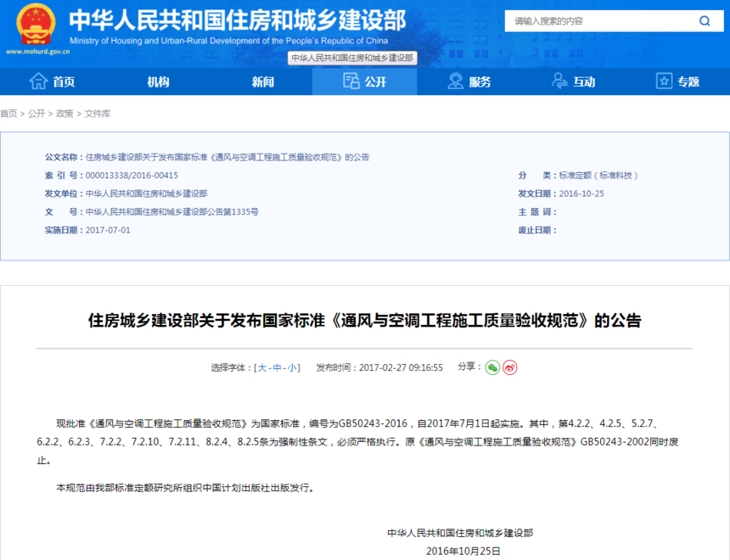
Task: Click the sentence about 中国计划出版社 publishing
Action: [185, 488]
